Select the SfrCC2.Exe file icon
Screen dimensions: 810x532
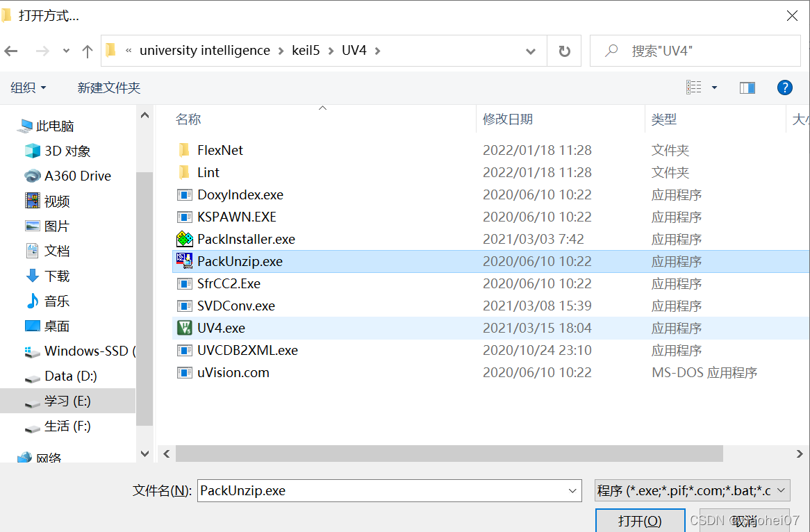pyautogui.click(x=184, y=283)
